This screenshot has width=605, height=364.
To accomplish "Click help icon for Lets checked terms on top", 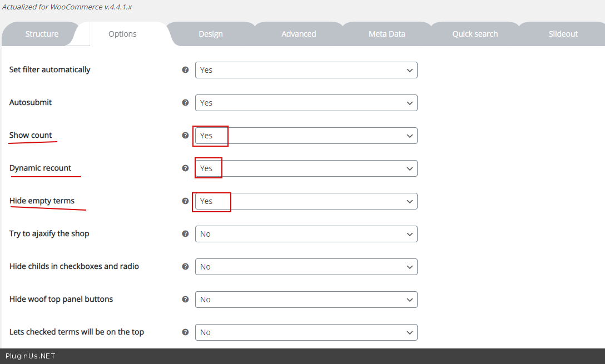I will click(x=186, y=332).
